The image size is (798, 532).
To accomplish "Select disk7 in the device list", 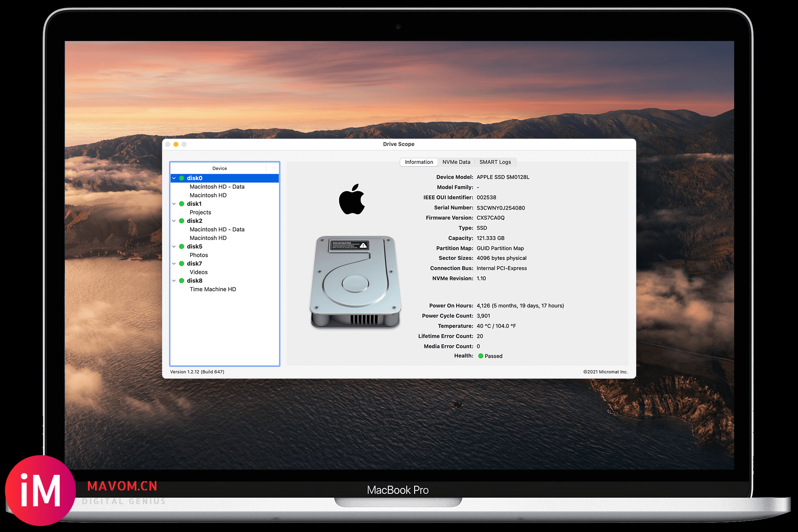I will pos(225,264).
